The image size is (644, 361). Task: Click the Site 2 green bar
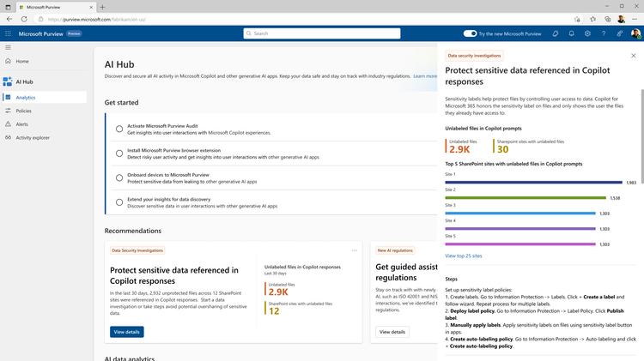tap(526, 198)
